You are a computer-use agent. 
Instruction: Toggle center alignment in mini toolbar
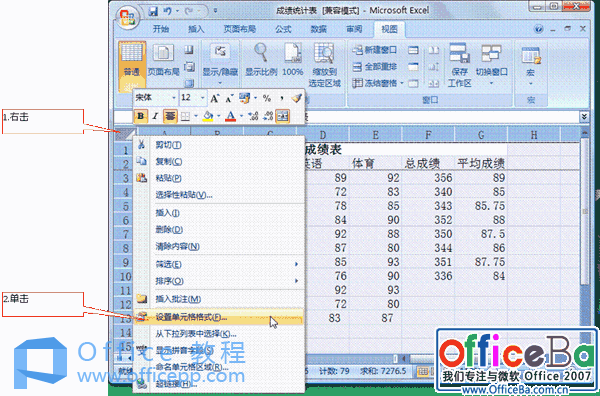coord(170,116)
